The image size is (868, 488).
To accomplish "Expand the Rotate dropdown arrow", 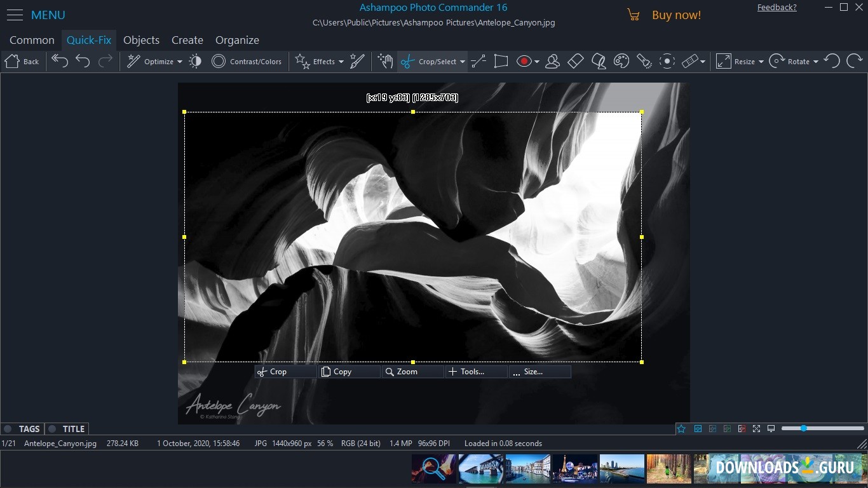I will pyautogui.click(x=816, y=62).
